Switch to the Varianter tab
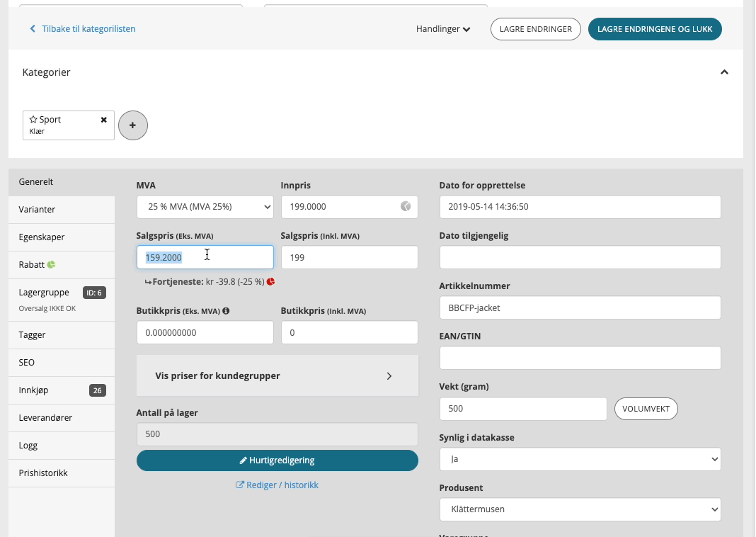The image size is (756, 537). pos(38,210)
